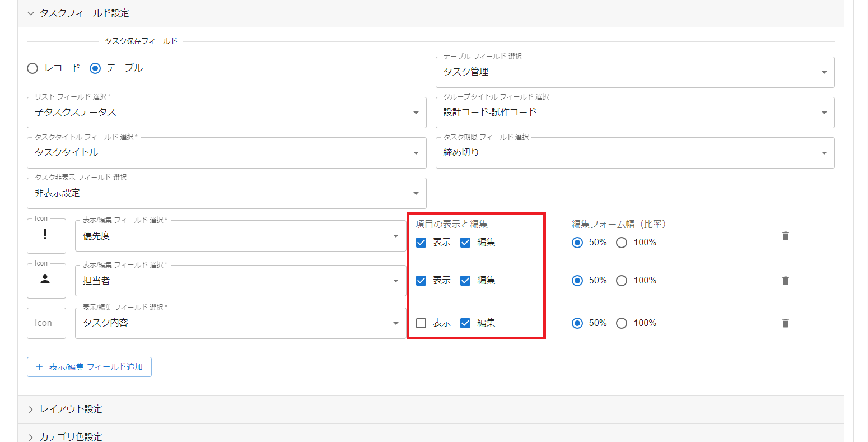Select the レコード radio button
Screen dimensions: 868x442
[x=33, y=68]
